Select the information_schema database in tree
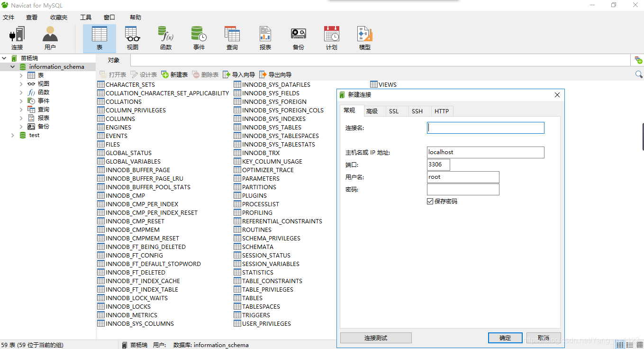The image size is (644, 349). pyautogui.click(x=56, y=67)
